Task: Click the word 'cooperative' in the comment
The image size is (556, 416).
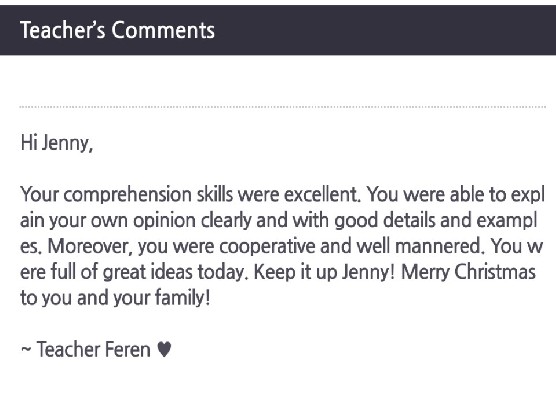Action: coord(267,246)
